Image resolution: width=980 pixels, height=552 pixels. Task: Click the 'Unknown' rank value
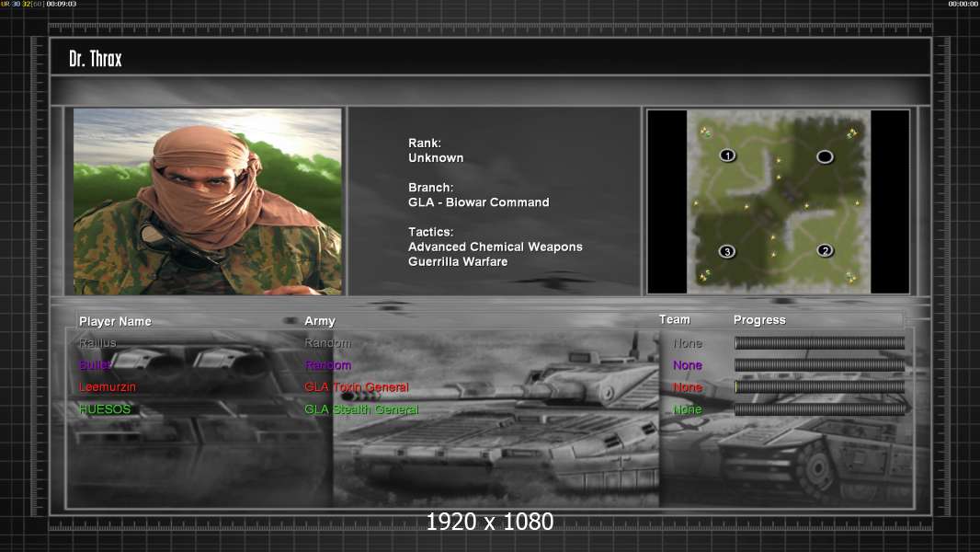pyautogui.click(x=436, y=158)
